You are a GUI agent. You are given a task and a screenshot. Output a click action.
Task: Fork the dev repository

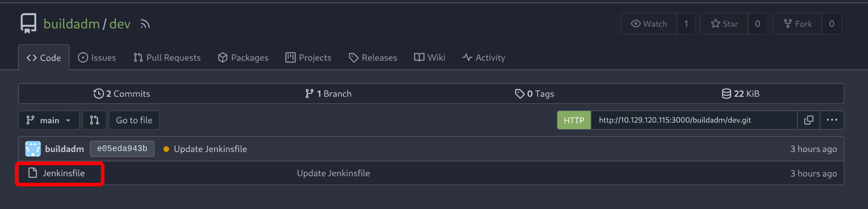[x=798, y=24]
